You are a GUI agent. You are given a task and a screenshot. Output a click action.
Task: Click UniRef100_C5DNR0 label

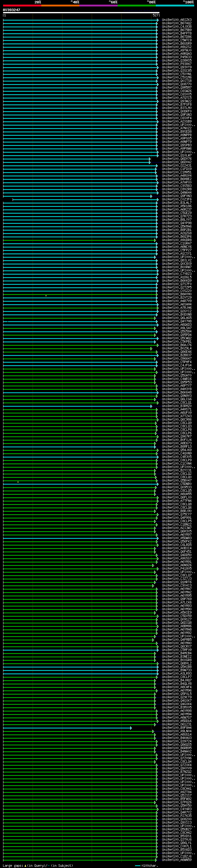177,484
